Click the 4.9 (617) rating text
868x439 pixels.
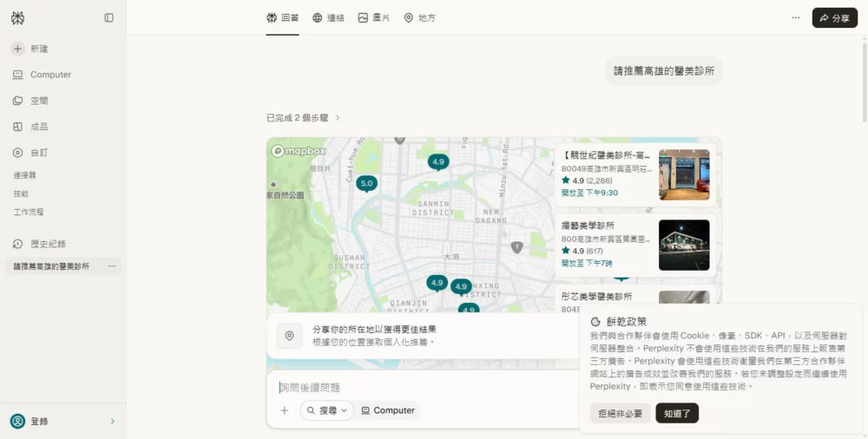click(582, 251)
